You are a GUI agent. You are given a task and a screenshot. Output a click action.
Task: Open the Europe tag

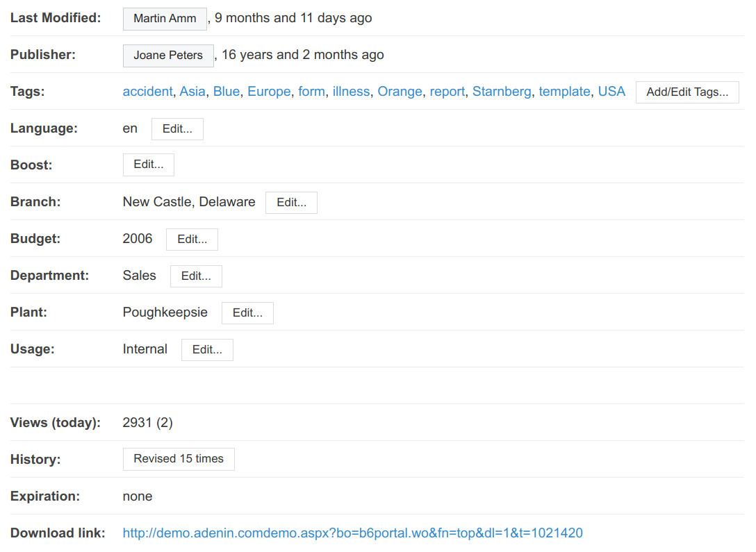(x=269, y=92)
